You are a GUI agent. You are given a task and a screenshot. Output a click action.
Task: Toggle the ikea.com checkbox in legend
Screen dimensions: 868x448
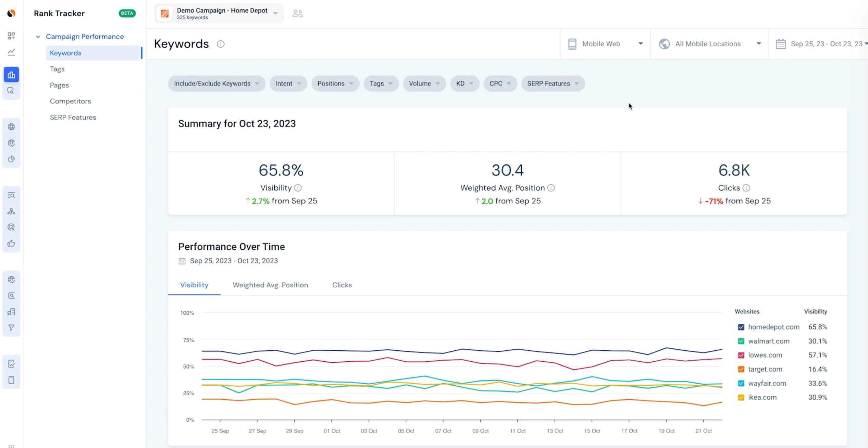point(741,398)
